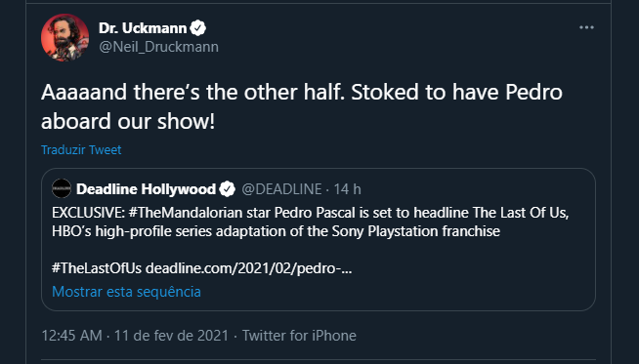Open the @DEADLINE handle
639x364 pixels.
[281, 189]
